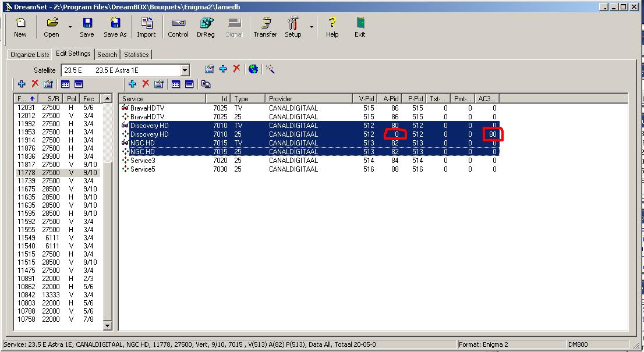This screenshot has height=352, width=644.
Task: Click the copy pages icon in service toolbar
Action: pos(206,84)
